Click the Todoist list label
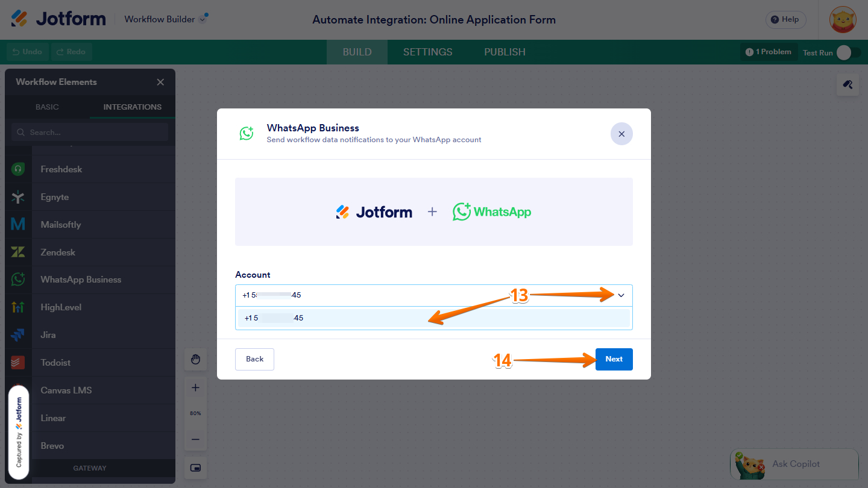 pyautogui.click(x=55, y=363)
